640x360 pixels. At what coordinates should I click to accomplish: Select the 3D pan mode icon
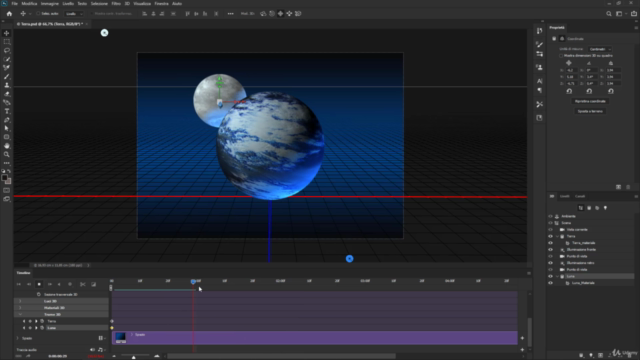[x=280, y=13]
